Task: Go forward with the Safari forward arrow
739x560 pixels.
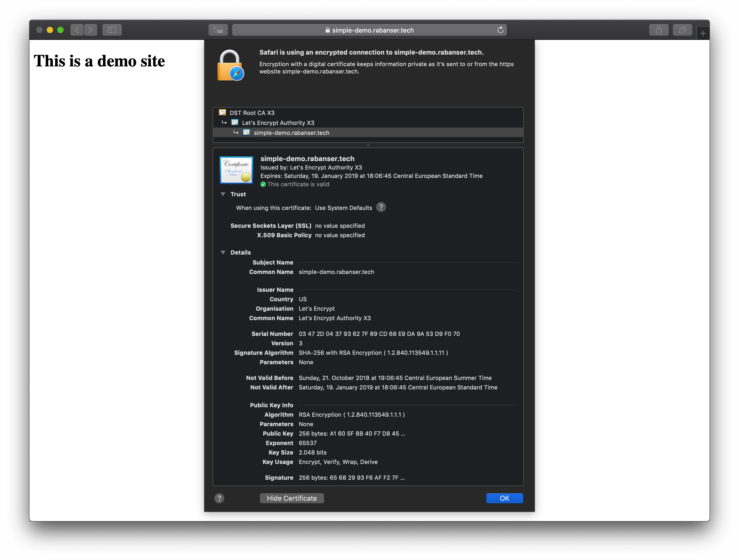Action: (91, 30)
